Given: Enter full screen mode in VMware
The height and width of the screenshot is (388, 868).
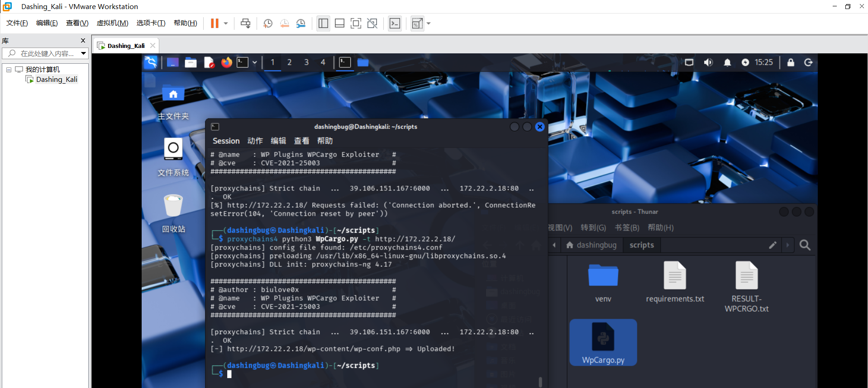Looking at the screenshot, I should click(356, 24).
